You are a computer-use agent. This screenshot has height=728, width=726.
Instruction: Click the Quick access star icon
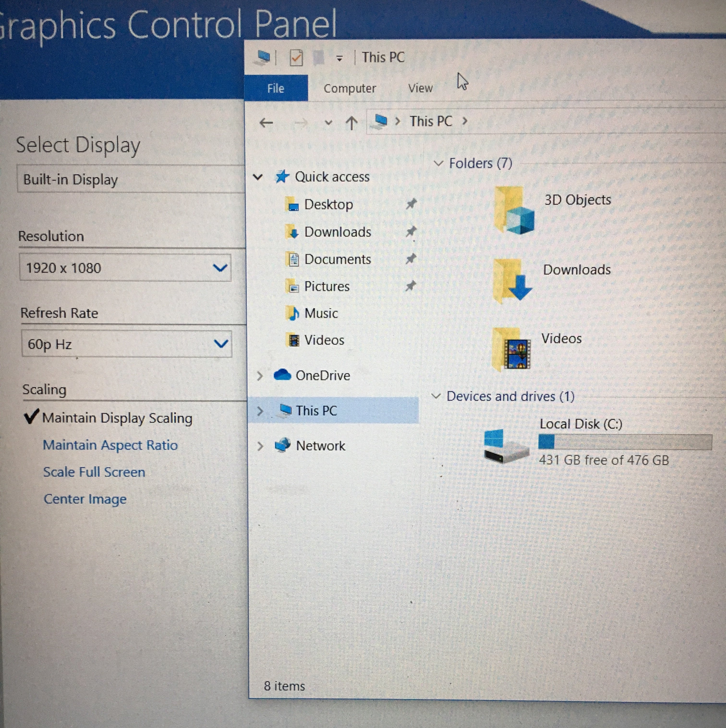point(282,176)
